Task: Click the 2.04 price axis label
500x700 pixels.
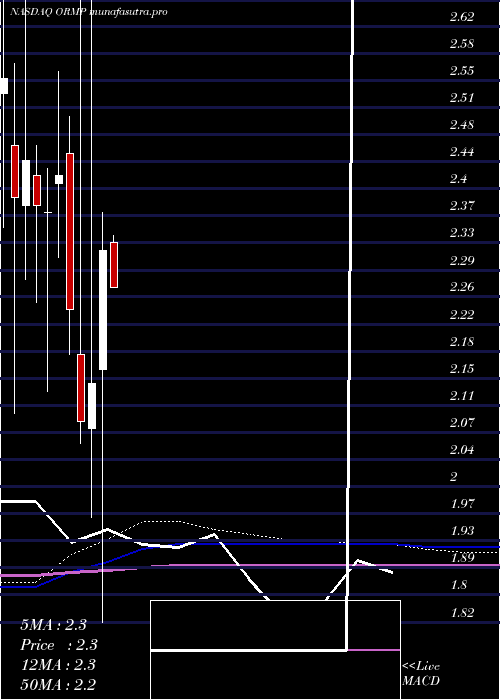Action: click(462, 450)
